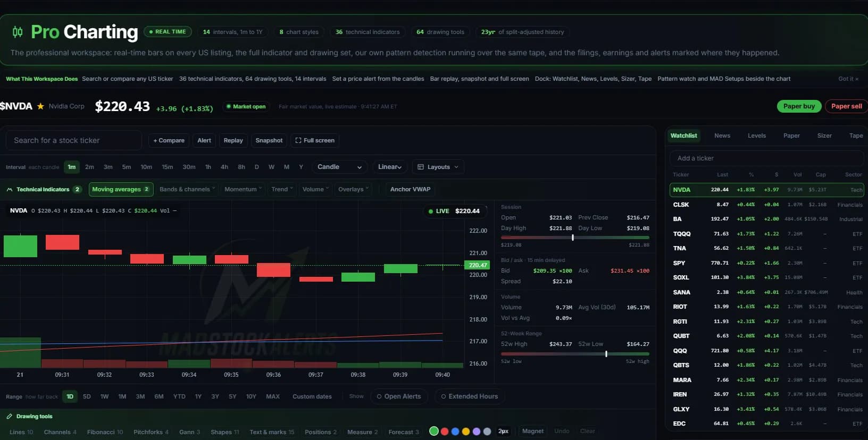This screenshot has height=440, width=868.
Task: Open Text & marks drawing tools
Action: (x=272, y=432)
